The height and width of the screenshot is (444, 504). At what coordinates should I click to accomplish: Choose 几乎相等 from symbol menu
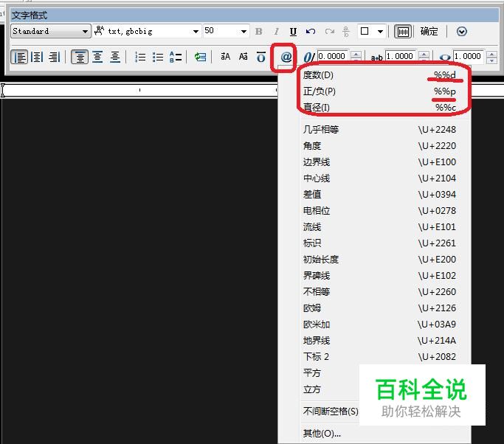pos(379,130)
